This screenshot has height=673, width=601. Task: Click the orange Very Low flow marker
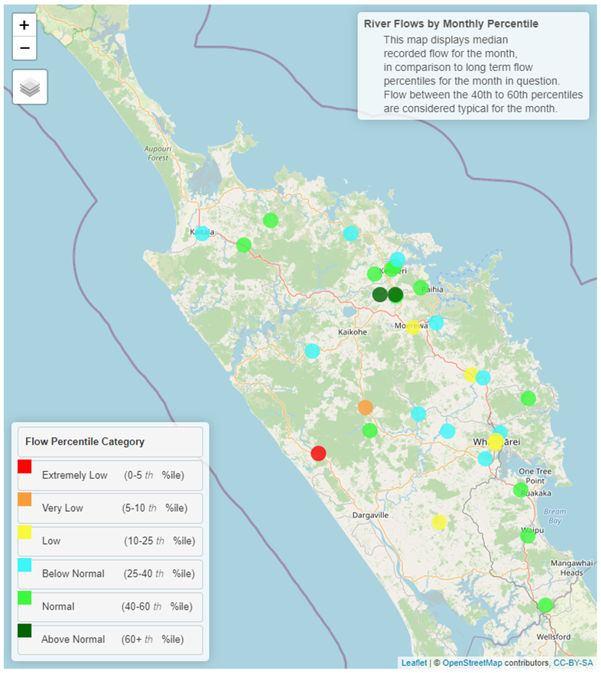[x=365, y=407]
